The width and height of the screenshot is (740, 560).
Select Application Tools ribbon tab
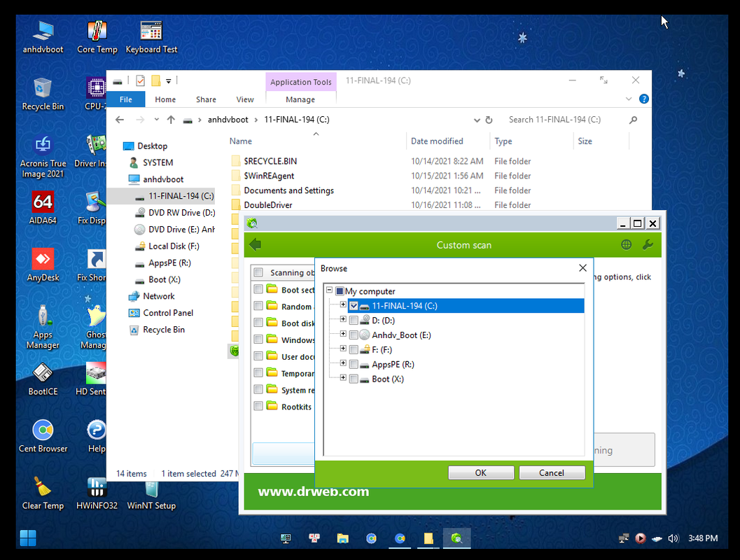coord(300,82)
